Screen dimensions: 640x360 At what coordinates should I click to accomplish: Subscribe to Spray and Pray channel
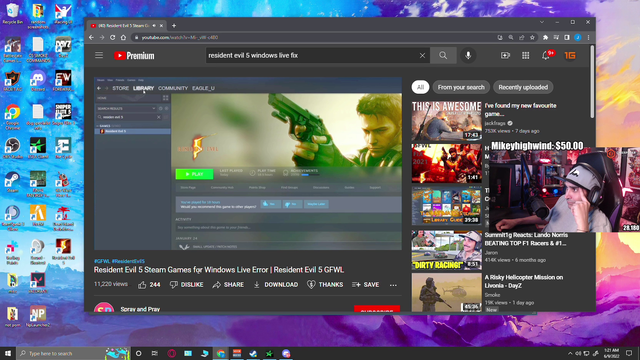pos(377,309)
